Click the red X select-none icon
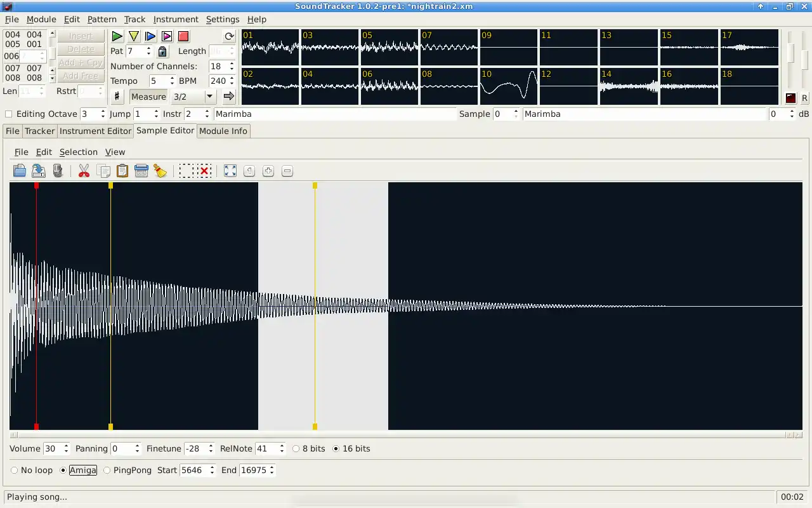812x508 pixels. pyautogui.click(x=204, y=171)
